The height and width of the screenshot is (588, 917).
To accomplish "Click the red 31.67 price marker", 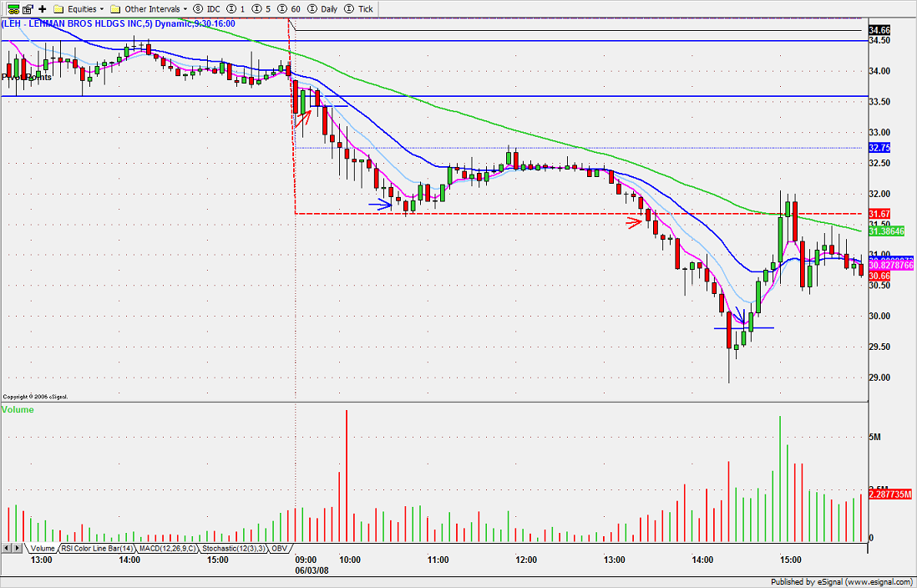I will tap(879, 214).
